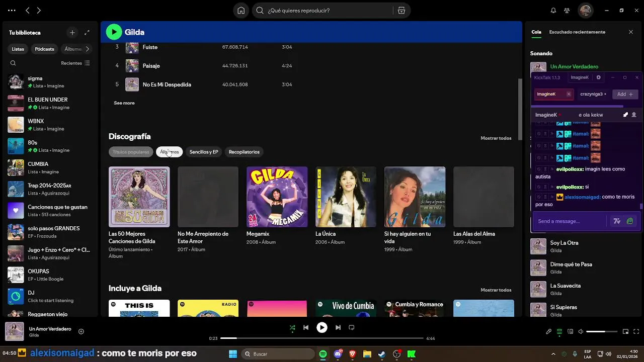Select the ImagineK KickTalk chat tab
Image resolution: width=644 pixels, height=362 pixels.
pos(553,94)
